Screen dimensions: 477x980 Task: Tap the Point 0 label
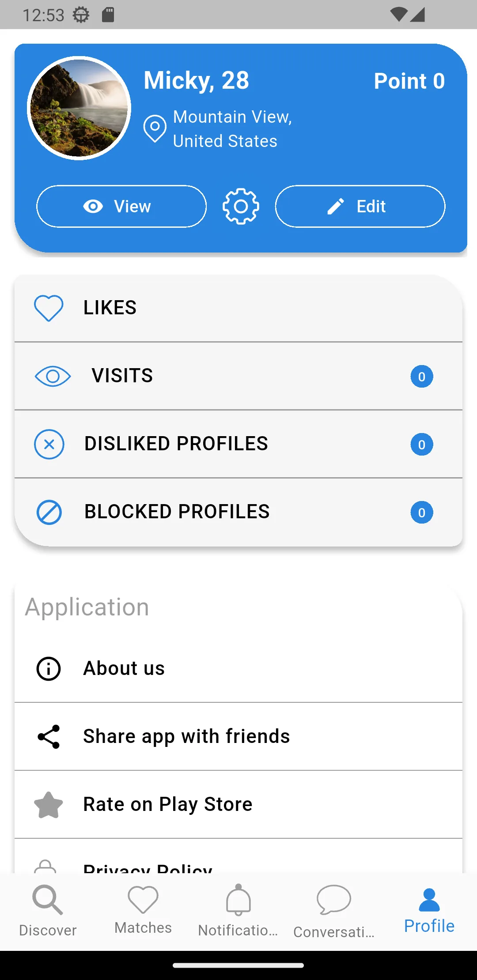click(409, 81)
